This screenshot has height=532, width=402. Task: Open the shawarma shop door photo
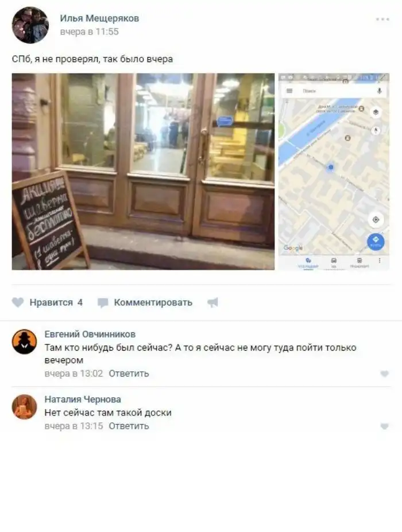(143, 172)
